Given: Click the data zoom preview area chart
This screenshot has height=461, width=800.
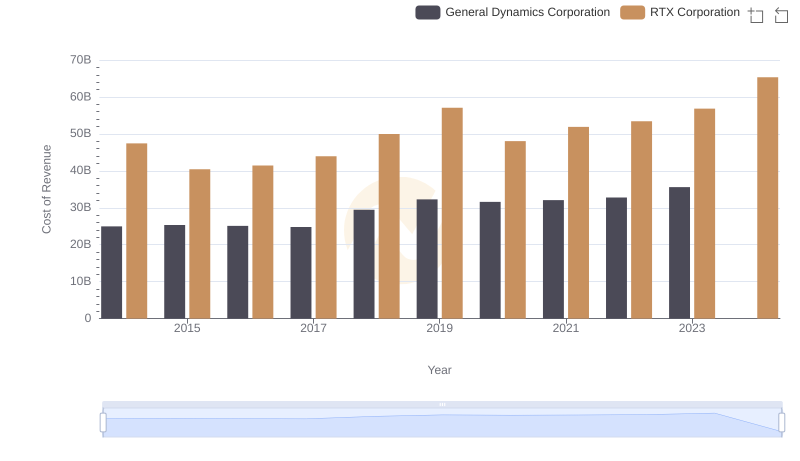Looking at the screenshot, I should 442,423.
